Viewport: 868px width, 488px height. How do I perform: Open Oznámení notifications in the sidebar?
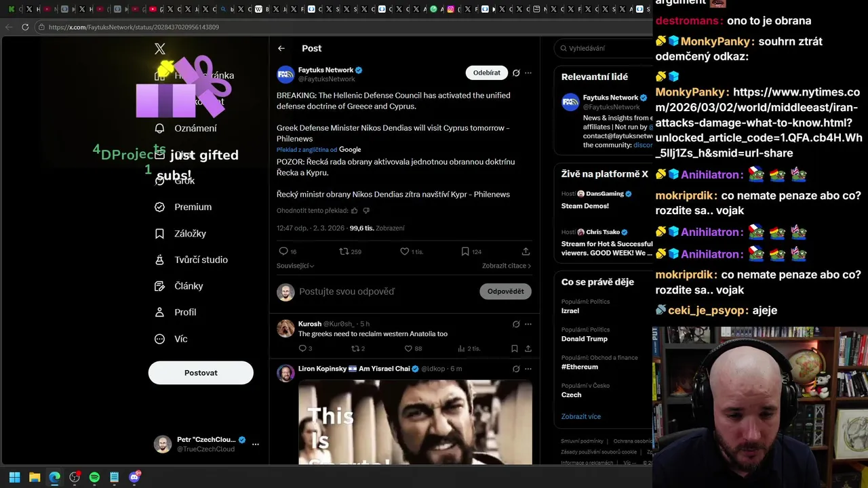186,128
